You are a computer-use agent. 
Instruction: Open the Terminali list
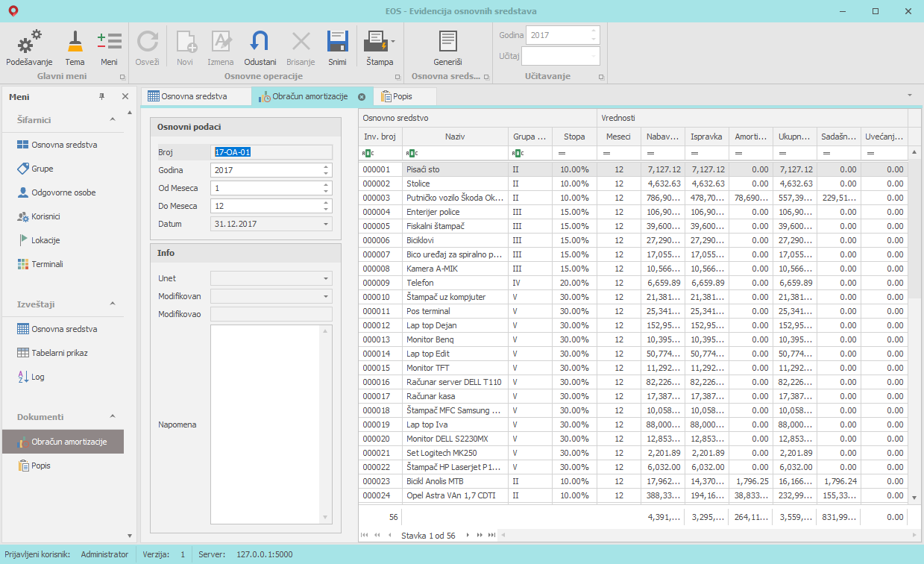point(47,264)
